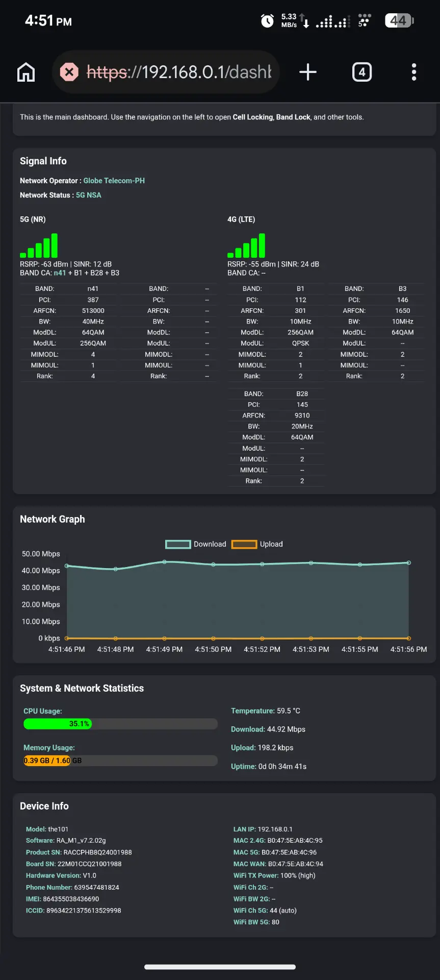The height and width of the screenshot is (980, 440).
Task: Toggle the Upload legend in Network Graph
Action: (257, 544)
